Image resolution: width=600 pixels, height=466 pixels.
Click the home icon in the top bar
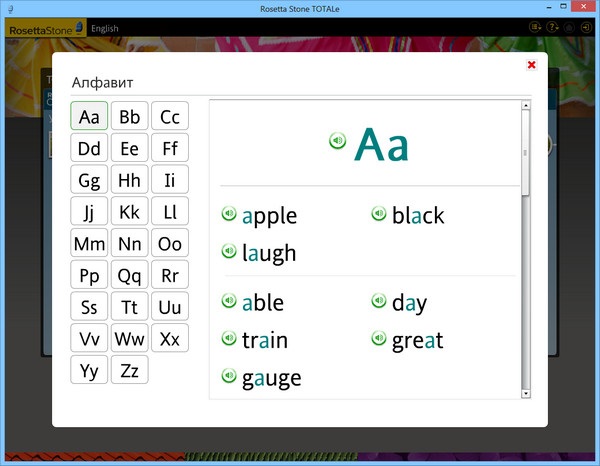pyautogui.click(x=569, y=27)
